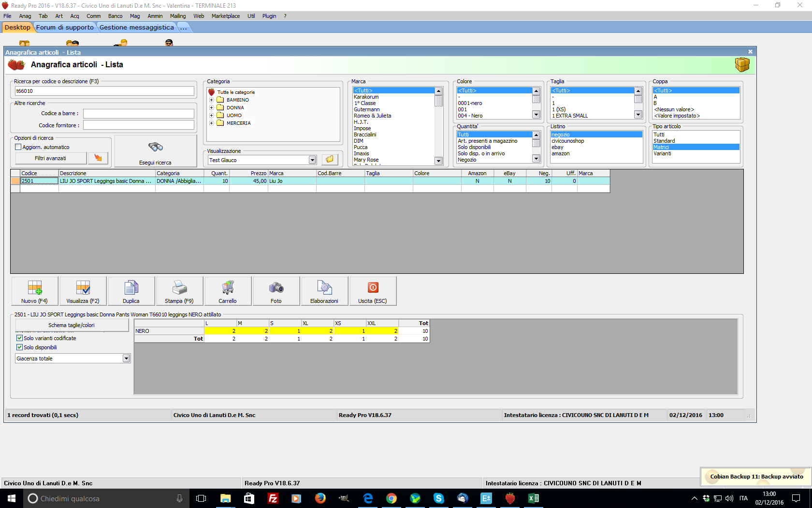812x508 pixels.
Task: Expand the UOMO category node
Action: pos(211,116)
